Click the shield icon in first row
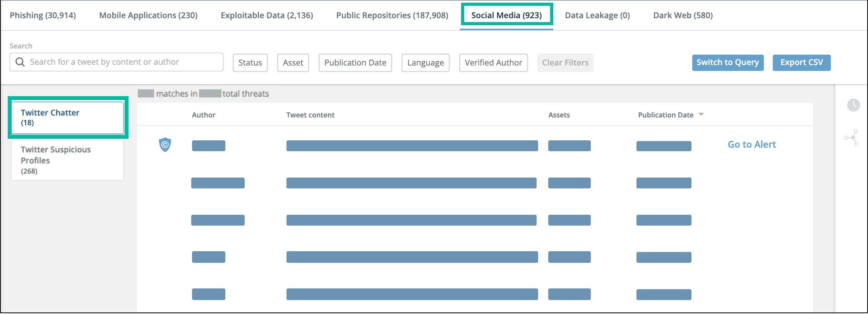Image resolution: width=868 pixels, height=314 pixels. (165, 145)
